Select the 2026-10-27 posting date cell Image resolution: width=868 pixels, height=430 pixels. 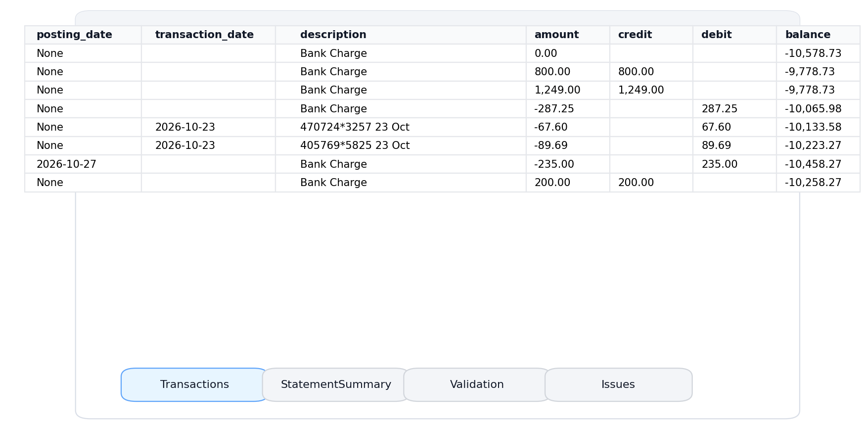click(83, 164)
